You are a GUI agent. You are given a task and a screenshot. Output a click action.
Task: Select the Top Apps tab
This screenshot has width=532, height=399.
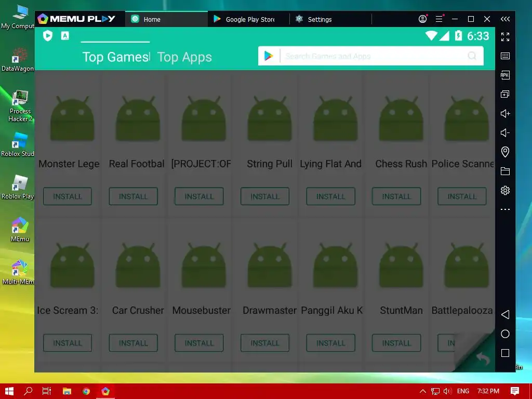point(184,57)
